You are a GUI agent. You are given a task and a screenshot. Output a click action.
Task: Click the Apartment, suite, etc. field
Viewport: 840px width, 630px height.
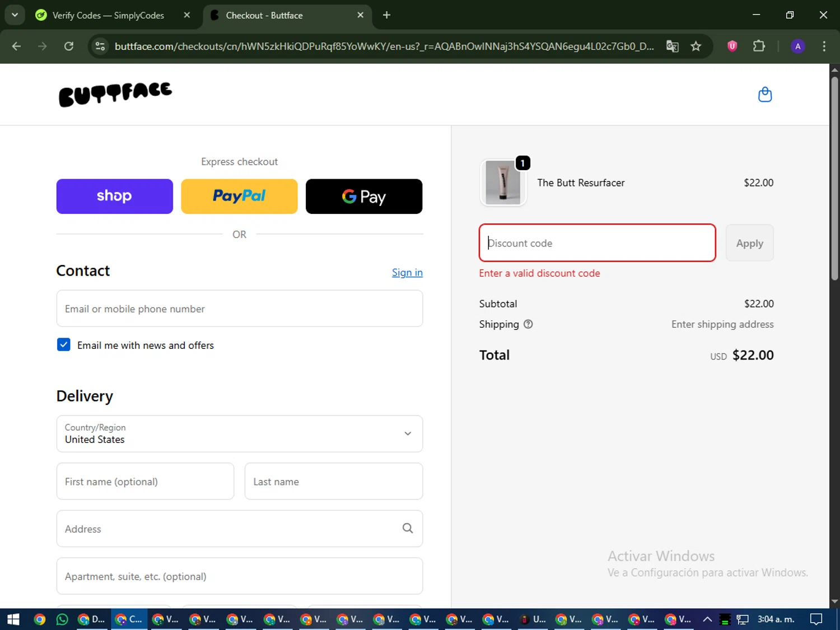pyautogui.click(x=240, y=576)
